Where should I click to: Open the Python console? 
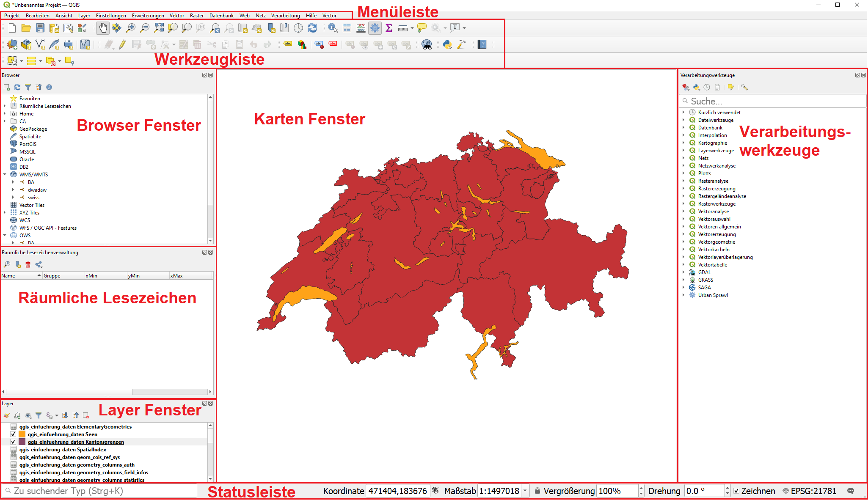(447, 44)
